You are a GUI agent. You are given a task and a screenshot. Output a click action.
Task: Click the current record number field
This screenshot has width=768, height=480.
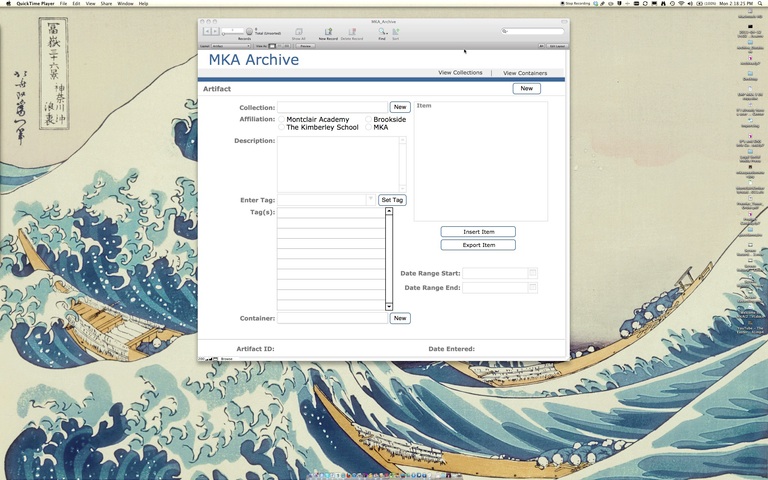[232, 30]
